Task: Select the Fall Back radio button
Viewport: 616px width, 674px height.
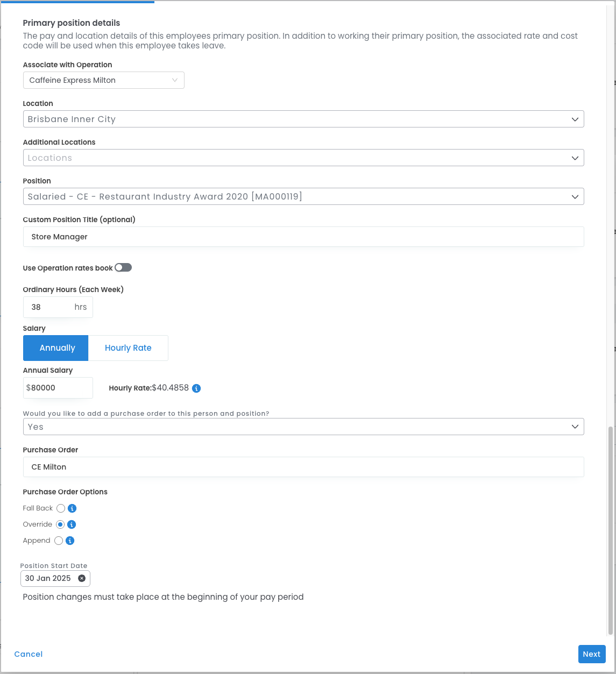Action: click(60, 508)
